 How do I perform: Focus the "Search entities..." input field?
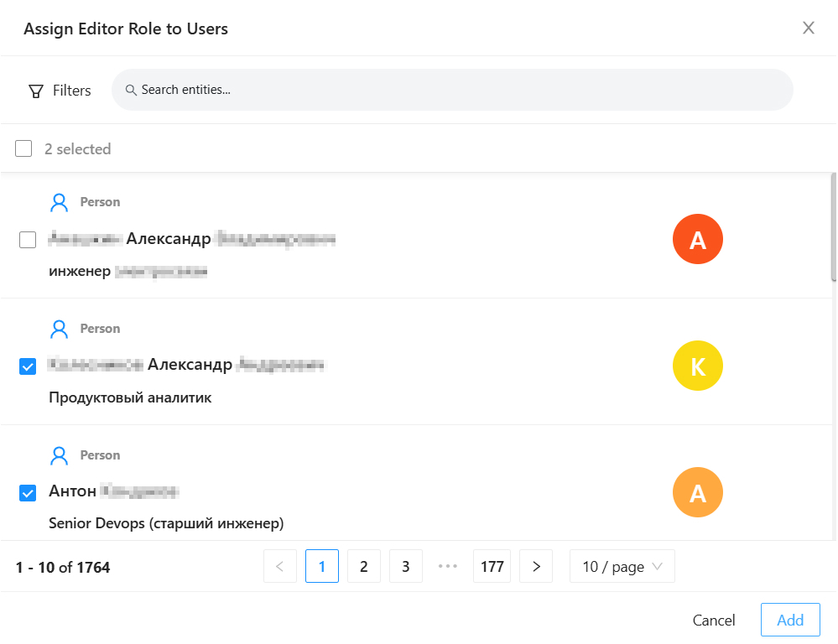[461, 90]
